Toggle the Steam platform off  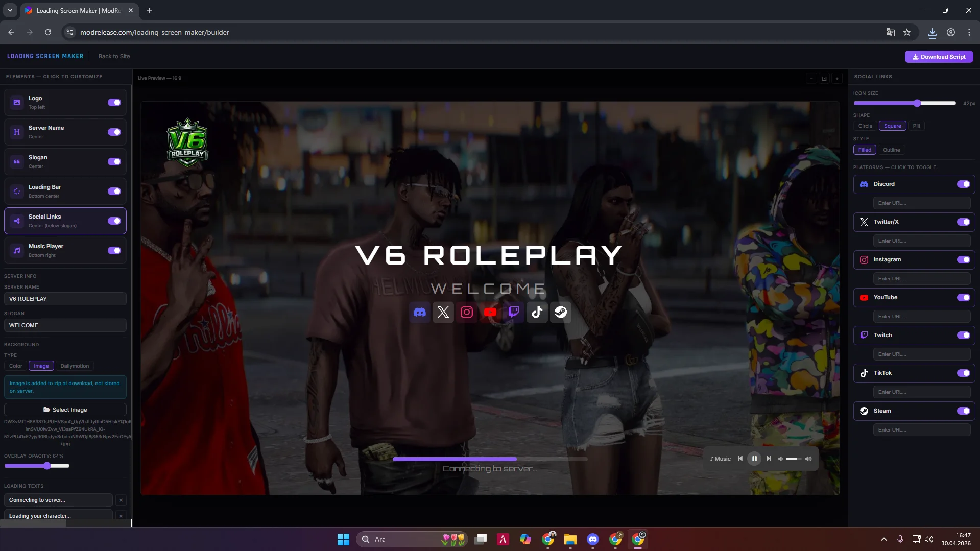pos(963,411)
